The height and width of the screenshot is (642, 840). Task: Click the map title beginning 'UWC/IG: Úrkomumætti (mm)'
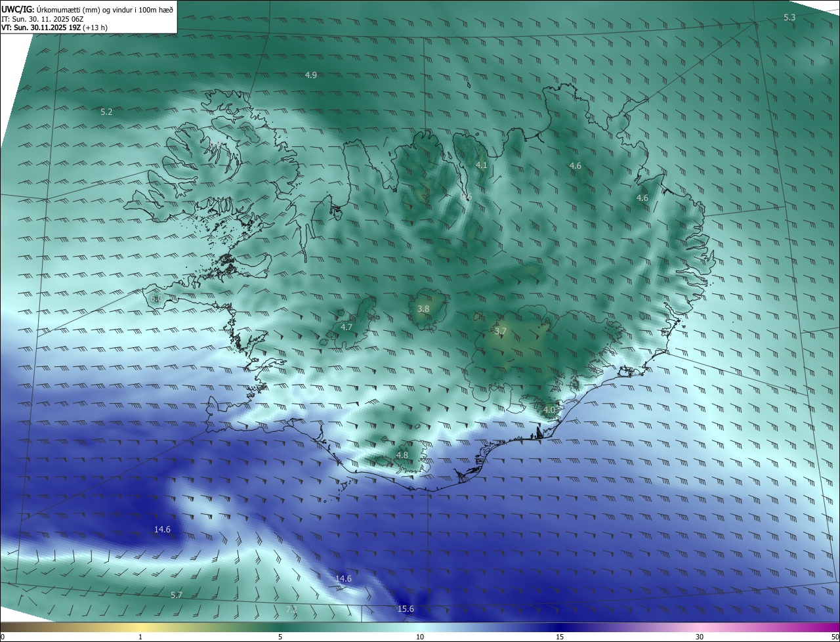click(87, 10)
